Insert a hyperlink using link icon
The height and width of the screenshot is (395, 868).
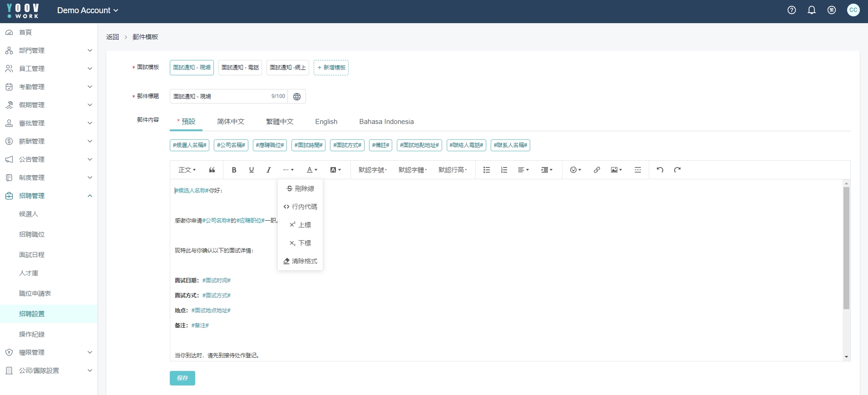[597, 170]
